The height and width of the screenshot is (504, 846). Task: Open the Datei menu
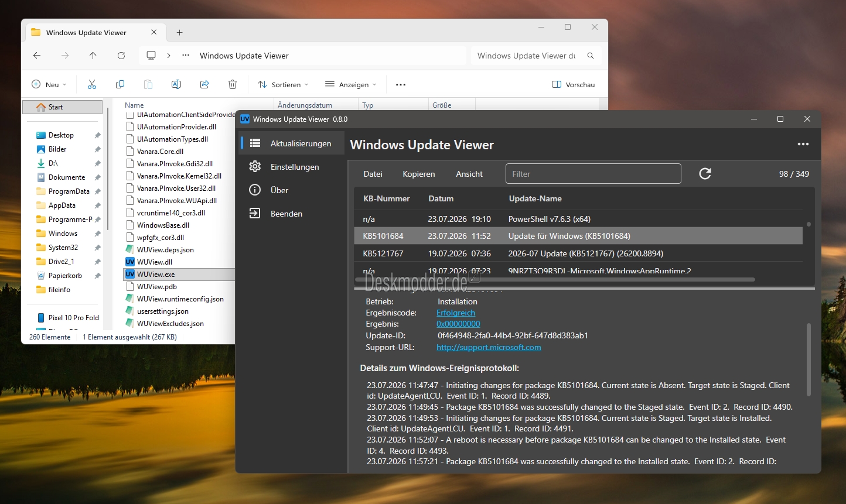pos(373,174)
